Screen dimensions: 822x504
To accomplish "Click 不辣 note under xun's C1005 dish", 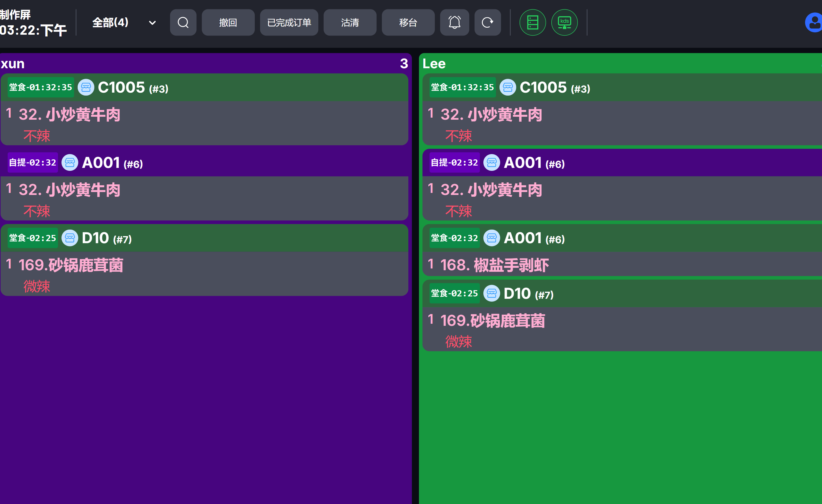I will 37,136.
